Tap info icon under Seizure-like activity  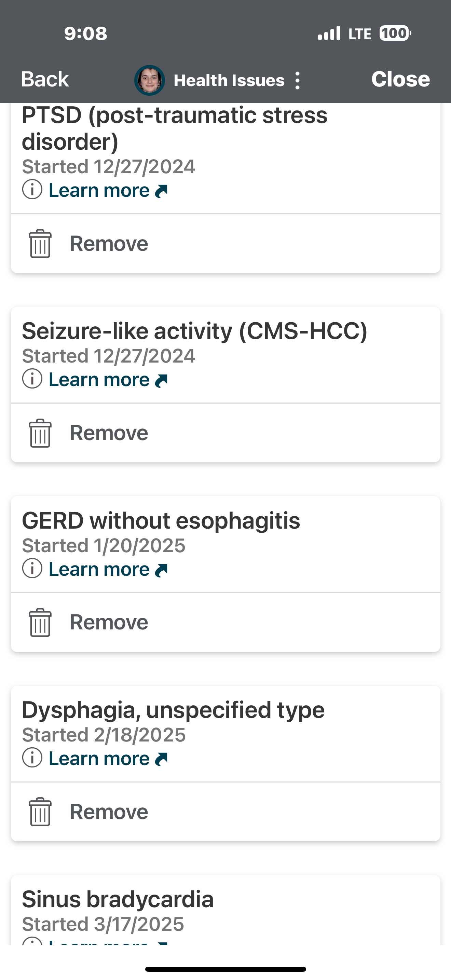tap(32, 379)
